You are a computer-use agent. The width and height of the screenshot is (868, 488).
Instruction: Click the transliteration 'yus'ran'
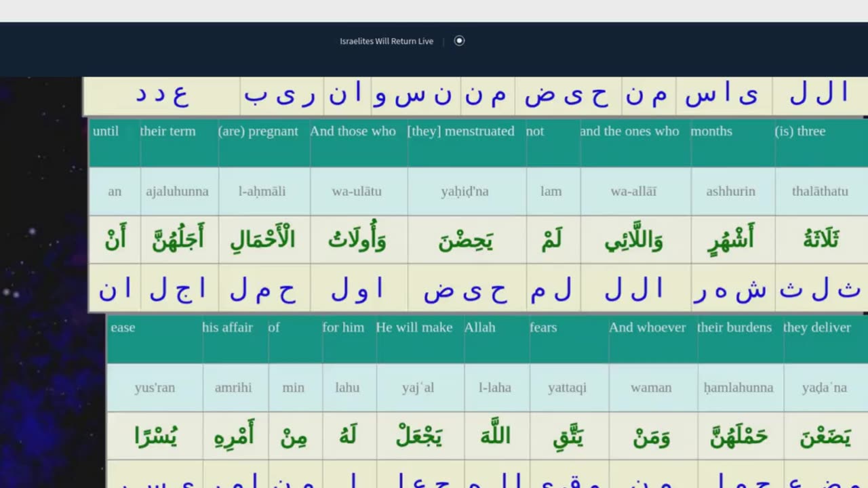[155, 388]
